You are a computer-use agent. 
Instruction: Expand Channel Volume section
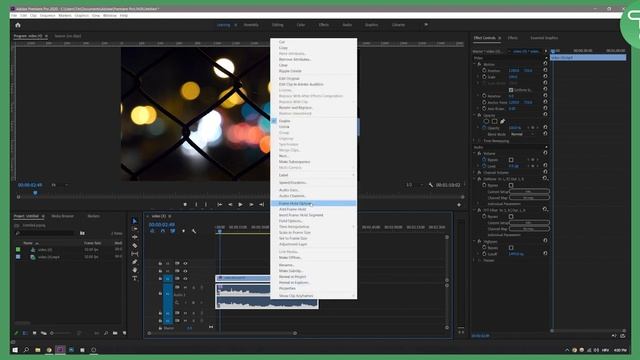coord(474,173)
